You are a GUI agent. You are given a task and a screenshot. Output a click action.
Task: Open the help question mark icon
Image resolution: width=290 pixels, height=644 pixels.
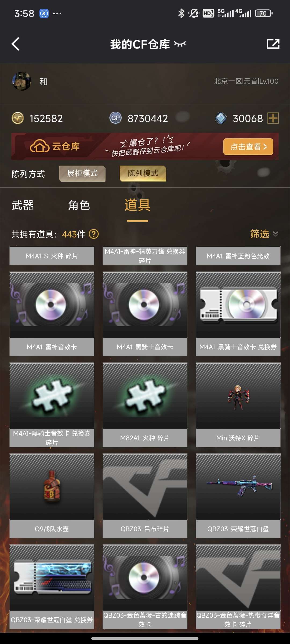tap(94, 234)
